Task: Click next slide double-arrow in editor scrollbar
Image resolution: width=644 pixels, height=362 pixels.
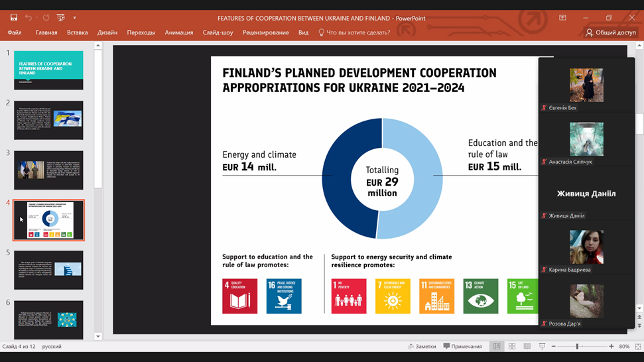Action: click(639, 326)
